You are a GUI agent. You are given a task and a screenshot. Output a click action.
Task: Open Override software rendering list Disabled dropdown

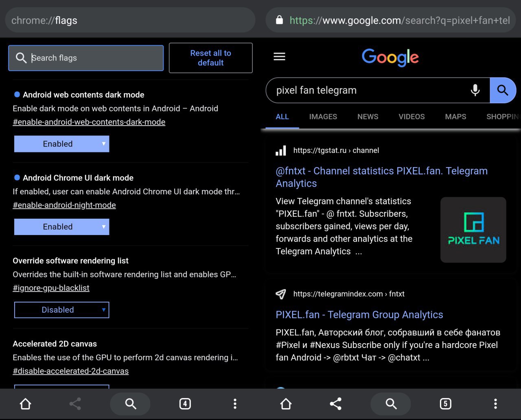point(61,310)
